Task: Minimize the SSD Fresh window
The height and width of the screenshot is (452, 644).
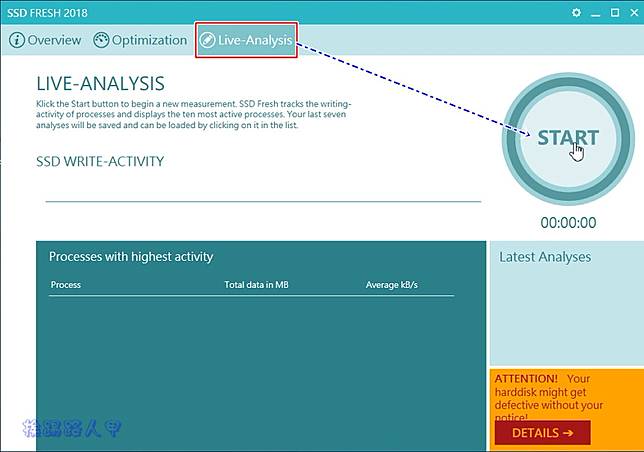Action: [x=596, y=12]
